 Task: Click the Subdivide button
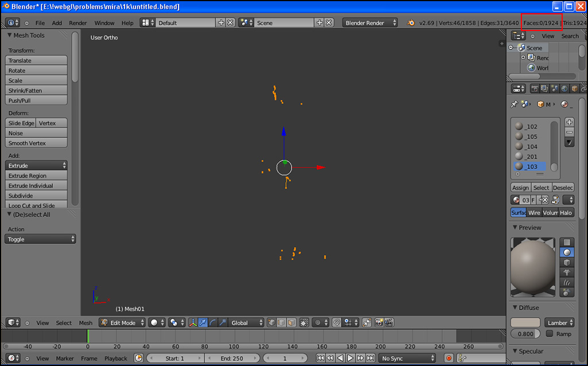[x=36, y=195]
